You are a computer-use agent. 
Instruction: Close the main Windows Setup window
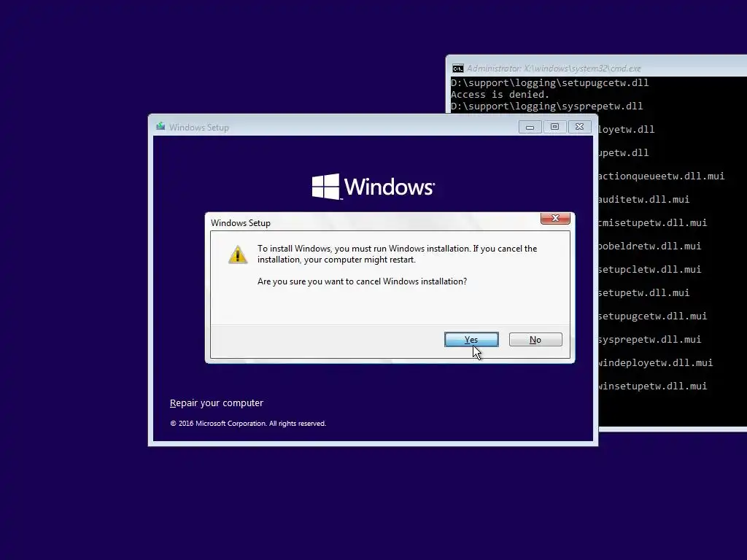(579, 127)
